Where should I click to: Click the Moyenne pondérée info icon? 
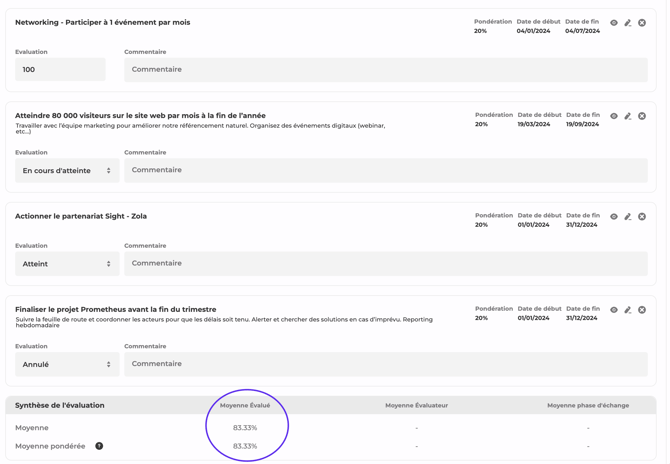99,446
